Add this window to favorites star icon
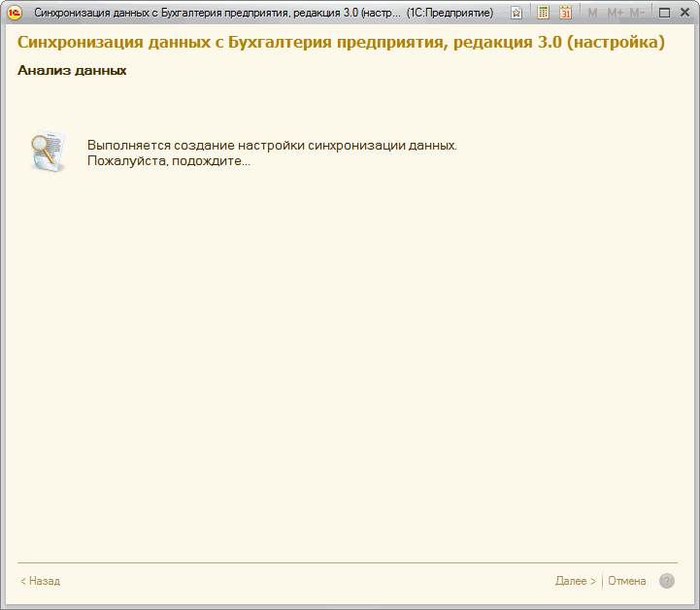The width and height of the screenshot is (700, 610). point(517,13)
